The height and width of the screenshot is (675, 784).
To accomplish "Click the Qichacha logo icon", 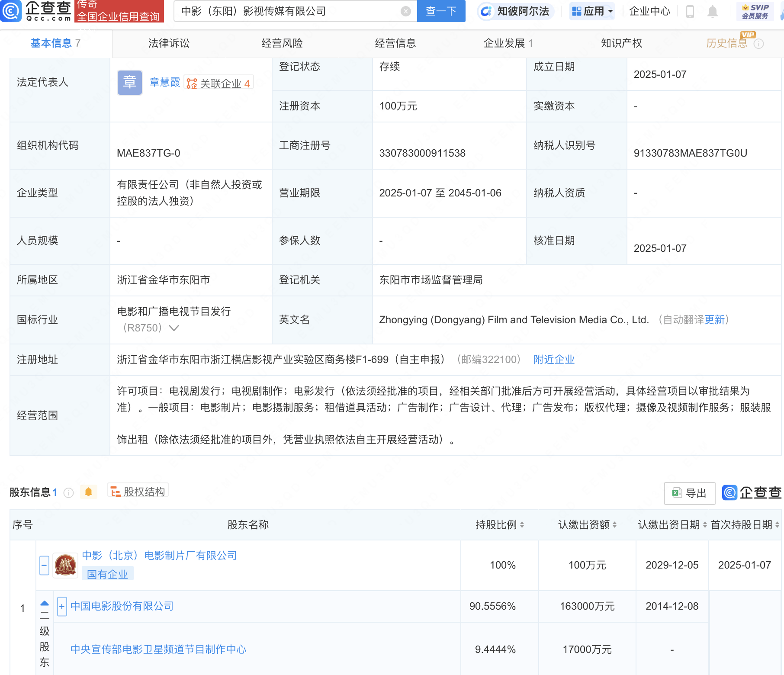I will [11, 11].
